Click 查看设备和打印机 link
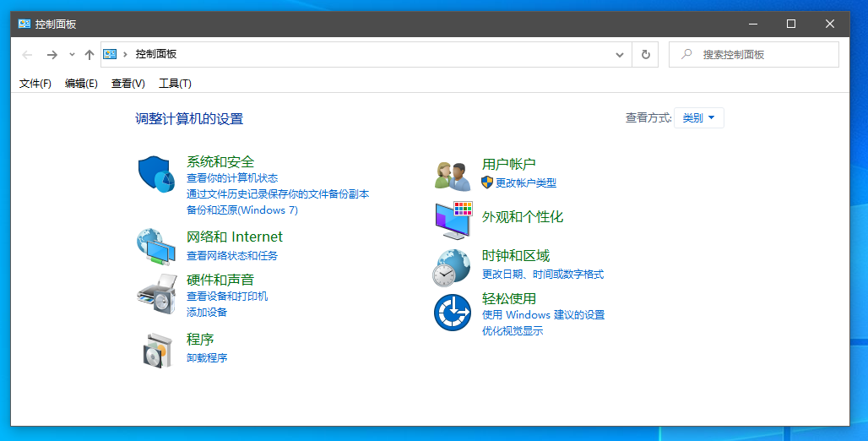The width and height of the screenshot is (868, 441). coord(227,297)
